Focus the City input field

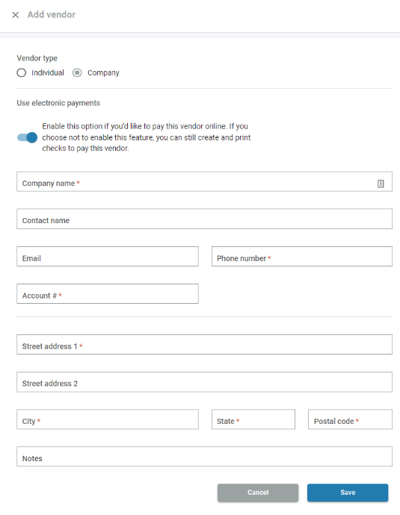click(x=107, y=419)
